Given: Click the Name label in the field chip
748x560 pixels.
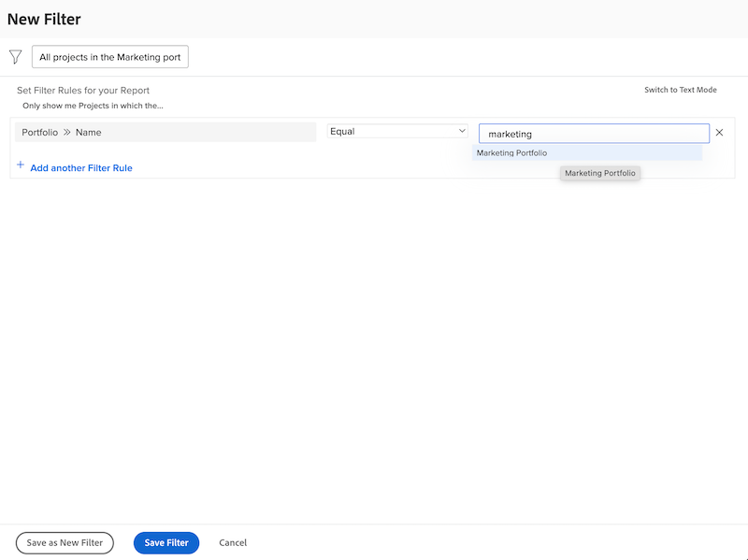Looking at the screenshot, I should (86, 132).
